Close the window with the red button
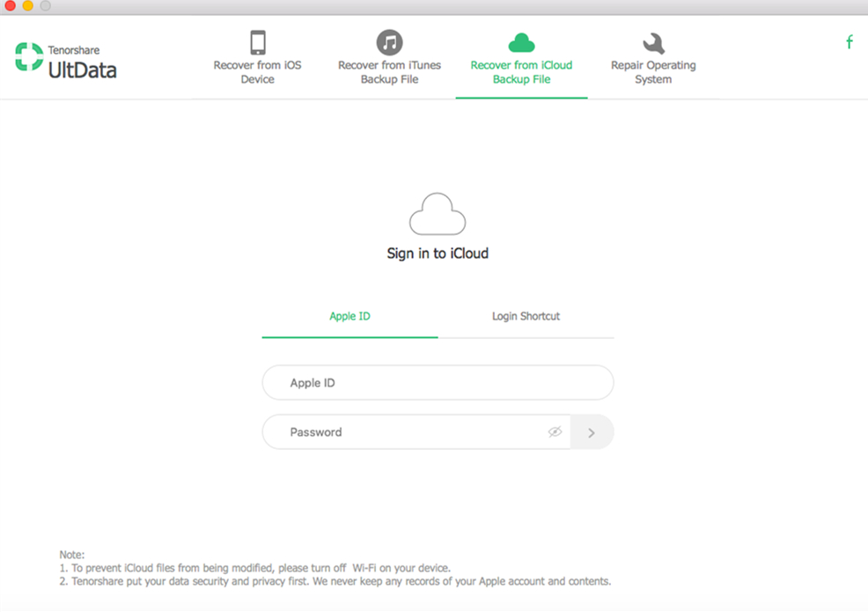Image resolution: width=868 pixels, height=612 pixels. [x=10, y=6]
